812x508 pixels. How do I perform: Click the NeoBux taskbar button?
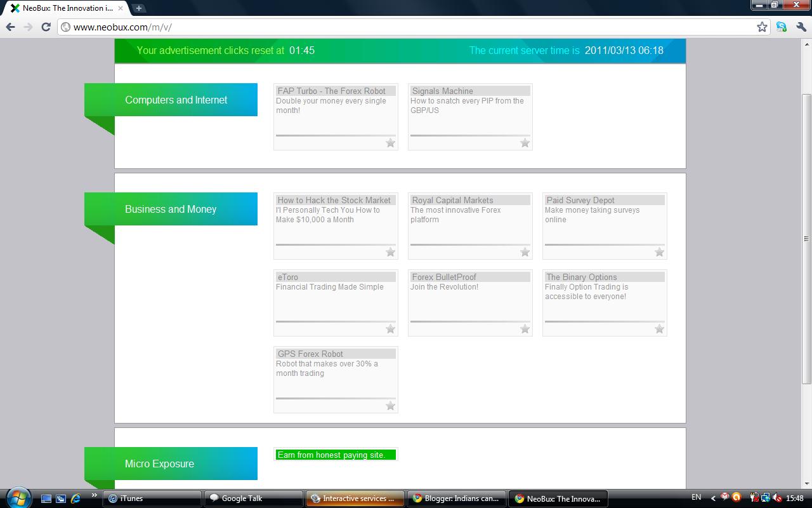pos(558,498)
